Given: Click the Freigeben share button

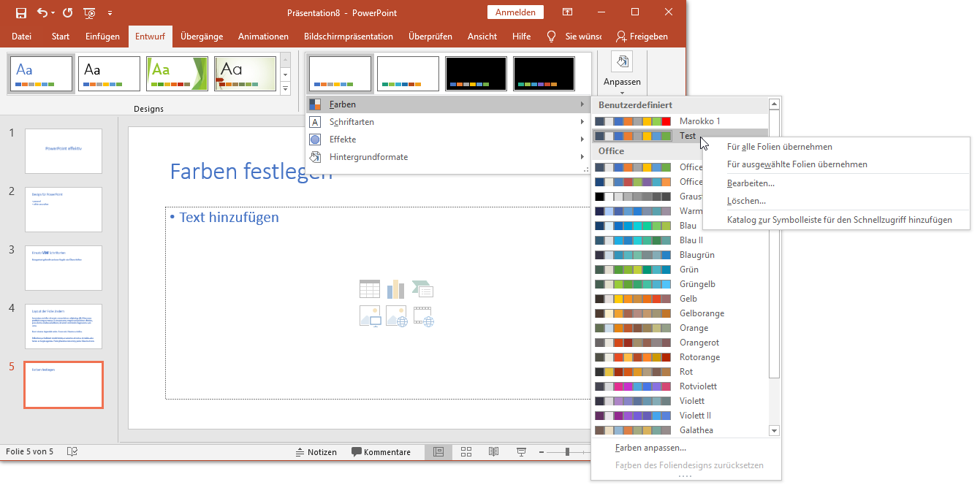Looking at the screenshot, I should tap(642, 37).
